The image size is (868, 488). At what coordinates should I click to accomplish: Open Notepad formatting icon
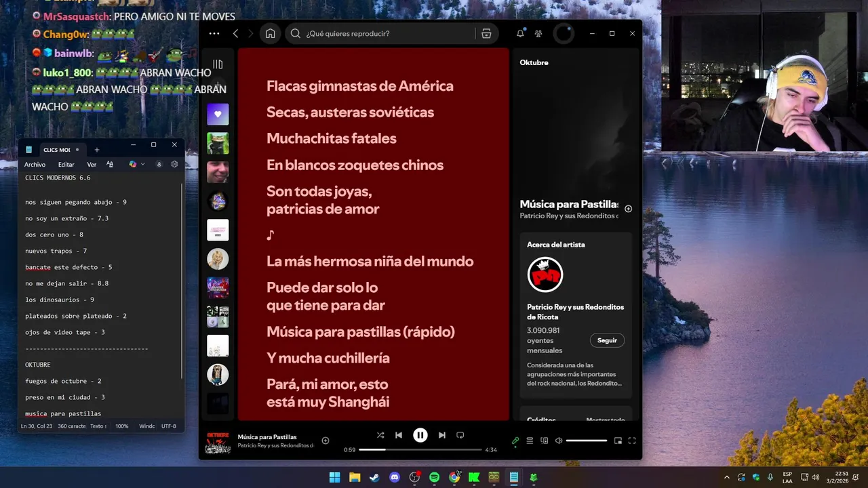coord(110,165)
